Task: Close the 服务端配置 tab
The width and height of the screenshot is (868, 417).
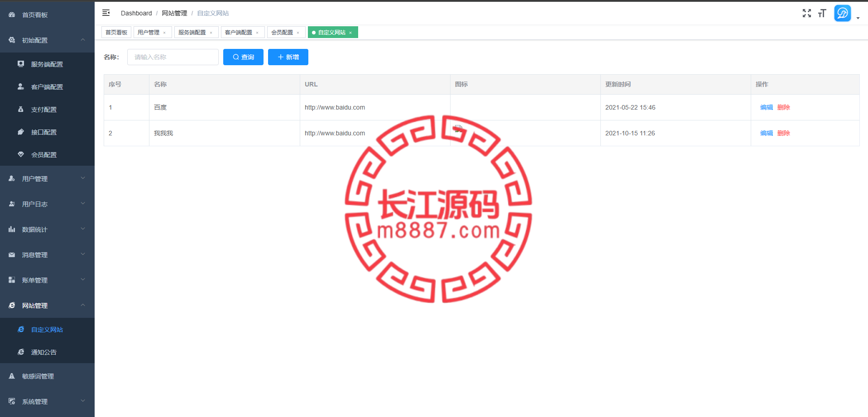Action: pyautogui.click(x=211, y=33)
